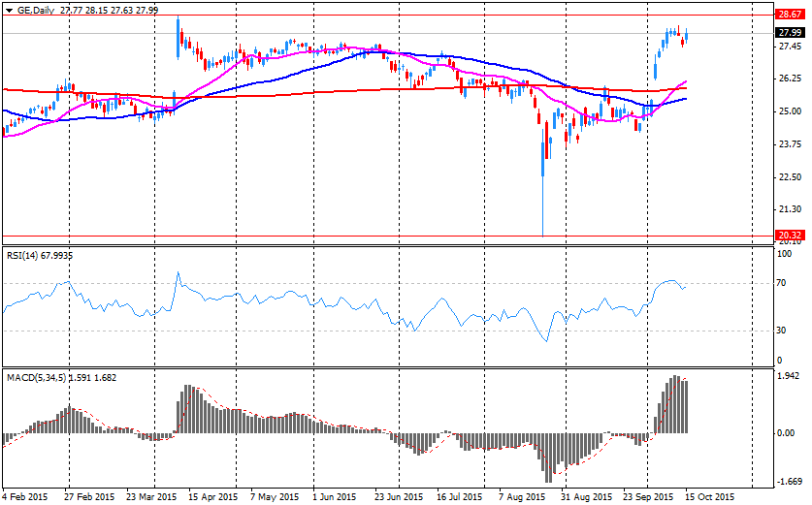Click the 23.75 price scale value
The width and height of the screenshot is (812, 505).
[x=790, y=144]
